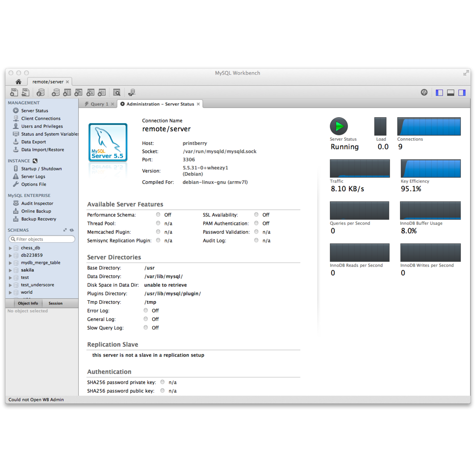The width and height of the screenshot is (476, 476).
Task: Open the search table data tool
Action: coord(117,92)
